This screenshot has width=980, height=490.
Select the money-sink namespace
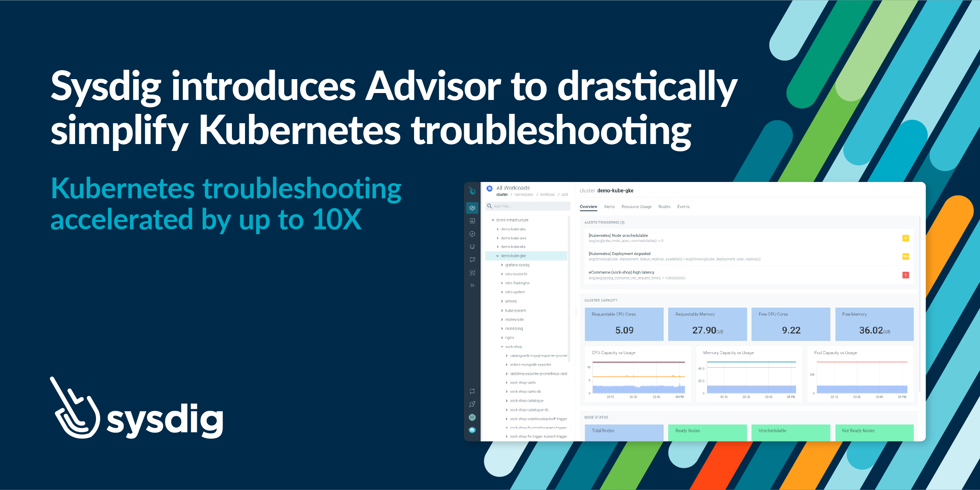click(514, 320)
